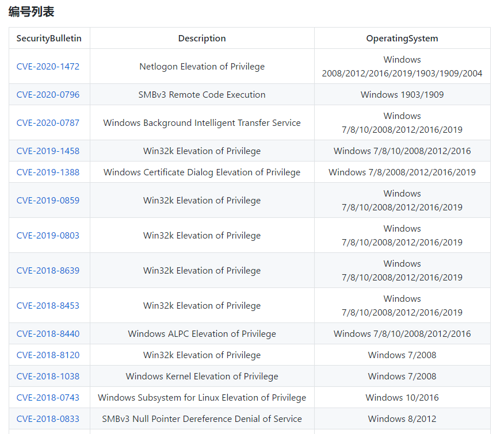Click the operating system cell for CVE-2019-1458
This screenshot has width=504, height=434.
(x=402, y=151)
